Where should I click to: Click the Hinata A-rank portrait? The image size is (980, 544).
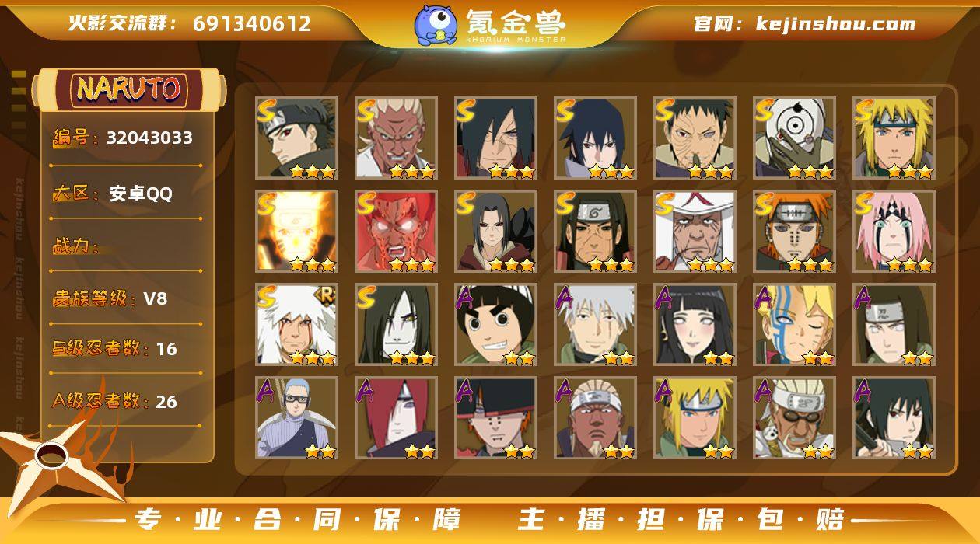click(695, 324)
